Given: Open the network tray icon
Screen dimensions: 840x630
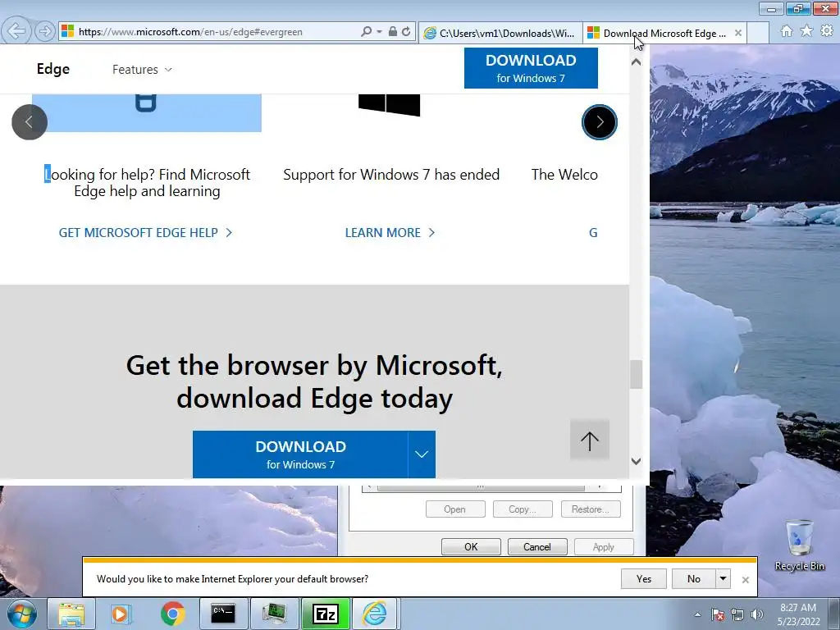Looking at the screenshot, I should click(737, 614).
